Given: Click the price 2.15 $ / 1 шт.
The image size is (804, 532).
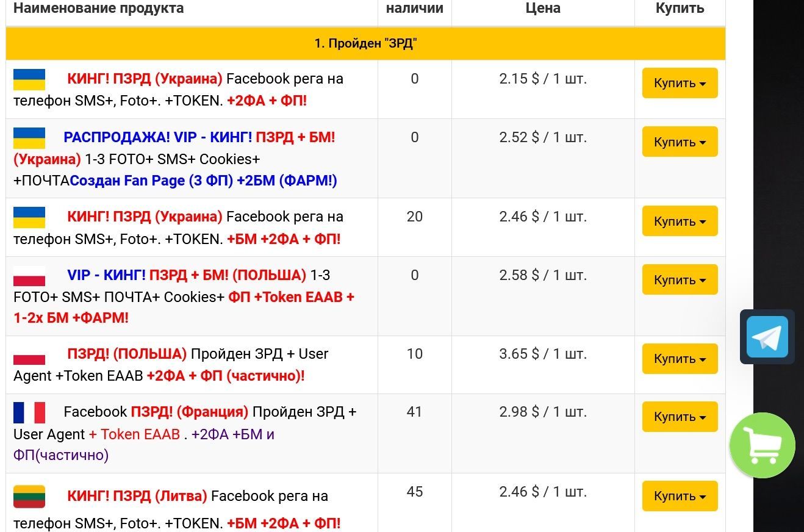Looking at the screenshot, I should point(543,79).
